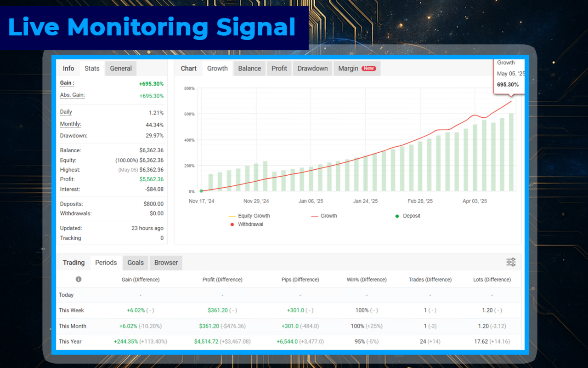Toggle Equity Growth legend series
The height and width of the screenshot is (368, 588).
click(x=249, y=216)
